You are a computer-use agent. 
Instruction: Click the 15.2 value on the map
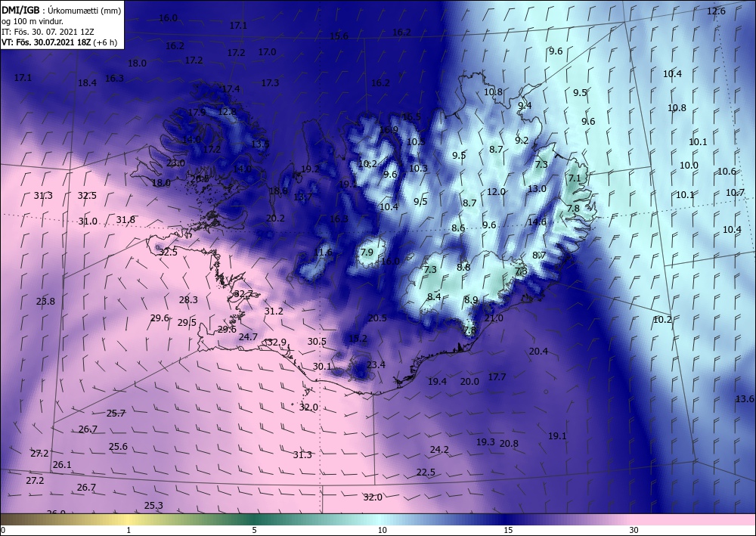tap(358, 339)
